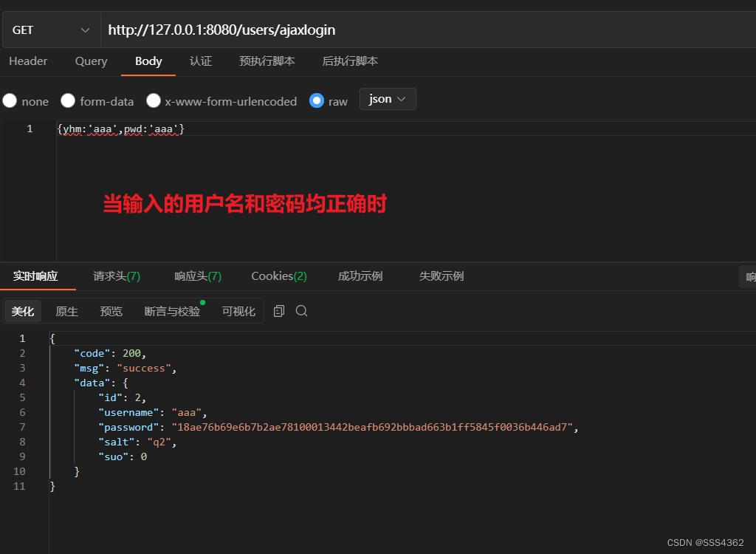
Task: Switch to the Header tab
Action: pos(28,61)
